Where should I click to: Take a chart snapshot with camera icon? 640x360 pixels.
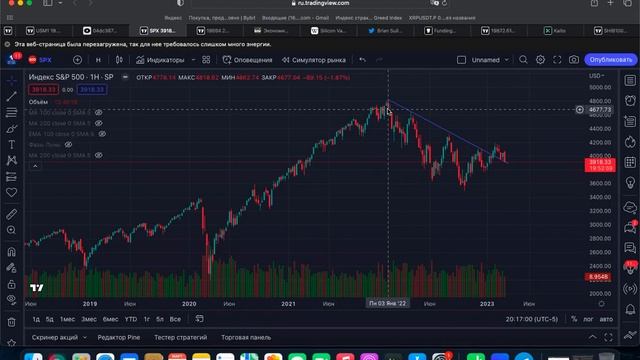pos(574,60)
